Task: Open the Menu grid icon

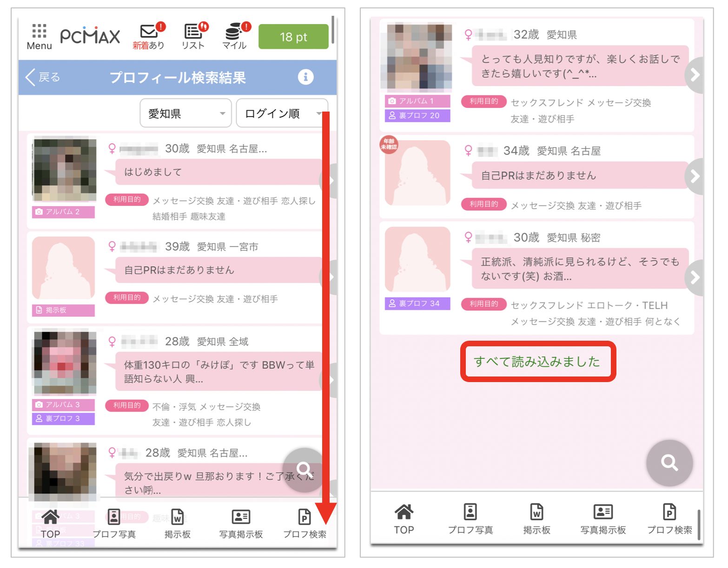Action: tap(39, 36)
